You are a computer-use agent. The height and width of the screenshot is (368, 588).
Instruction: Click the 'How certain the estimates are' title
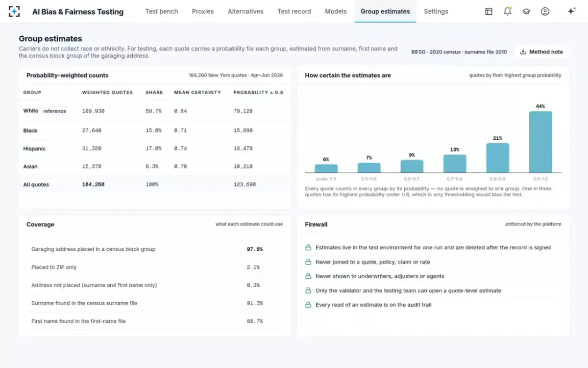[x=348, y=76]
